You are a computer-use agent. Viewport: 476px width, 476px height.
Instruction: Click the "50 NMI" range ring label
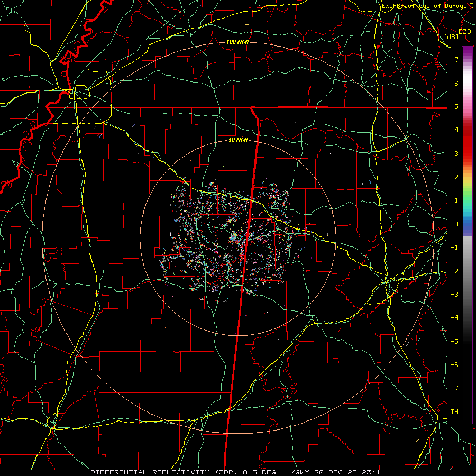tap(238, 140)
